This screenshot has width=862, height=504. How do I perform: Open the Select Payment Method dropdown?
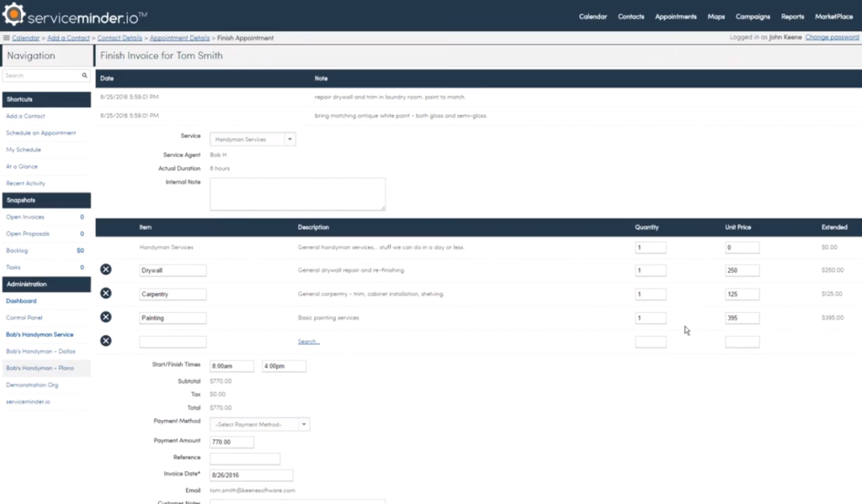click(x=259, y=424)
